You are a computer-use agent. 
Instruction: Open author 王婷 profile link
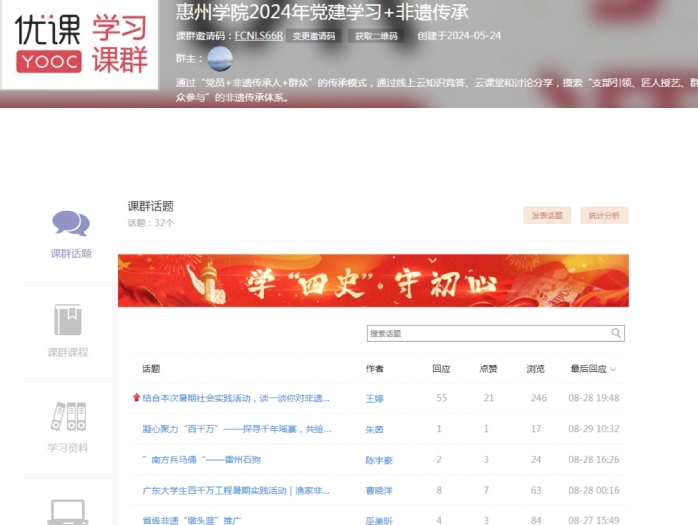(374, 398)
